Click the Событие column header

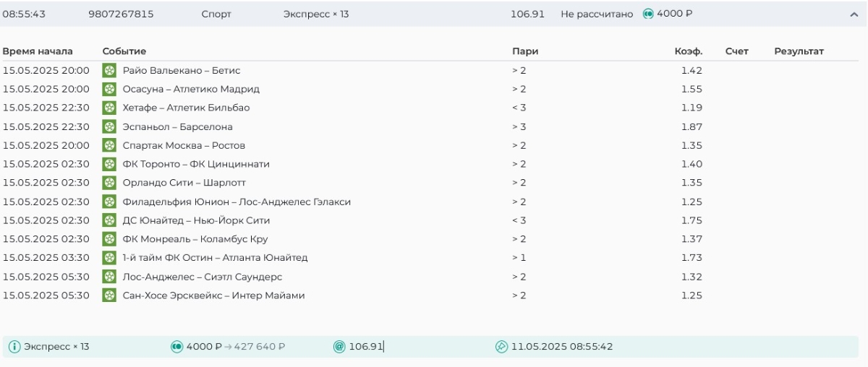(x=124, y=51)
